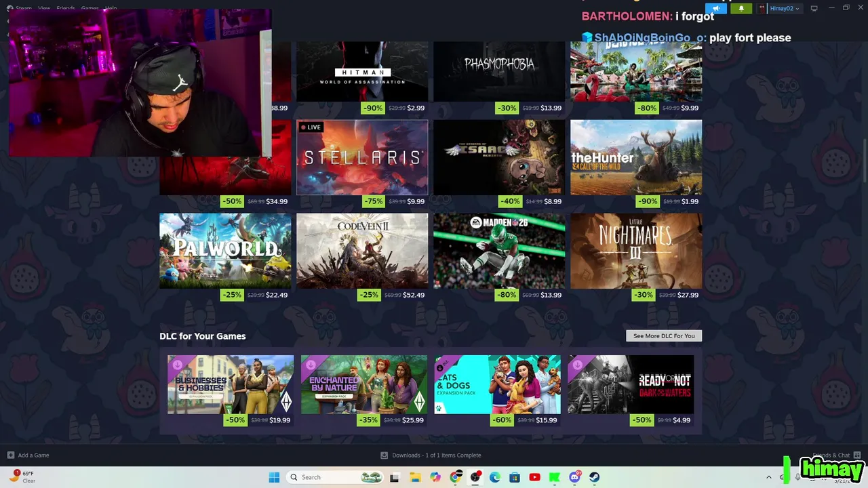Open Task View on the taskbar

pyautogui.click(x=395, y=477)
